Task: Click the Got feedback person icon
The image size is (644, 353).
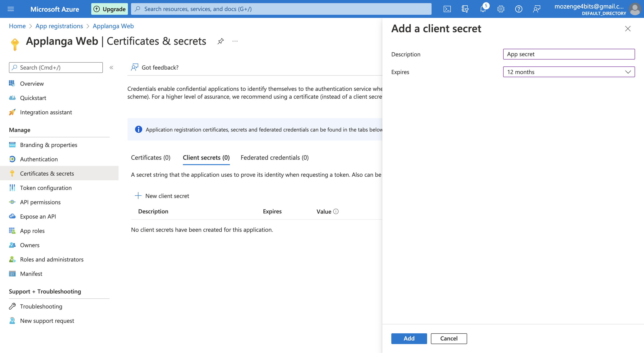Action: click(135, 67)
